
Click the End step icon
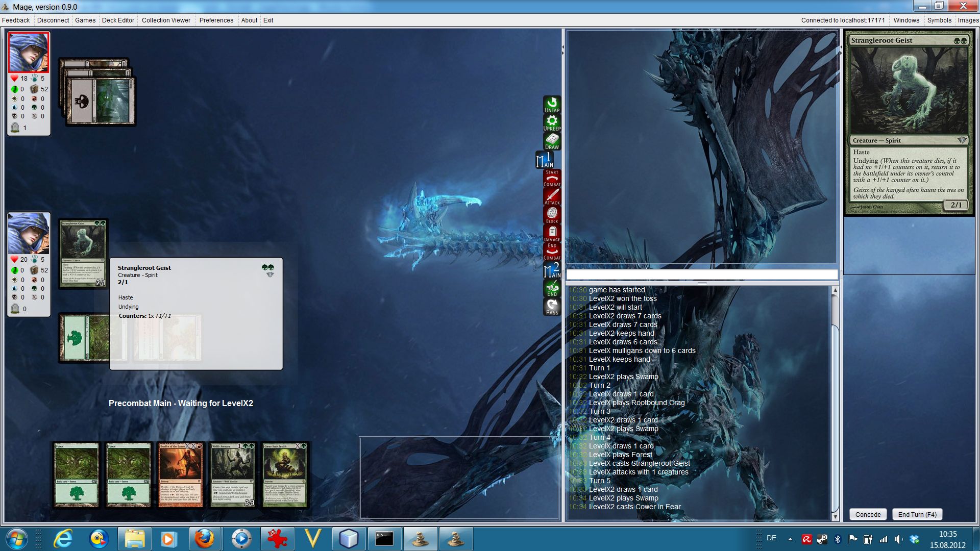coord(552,288)
